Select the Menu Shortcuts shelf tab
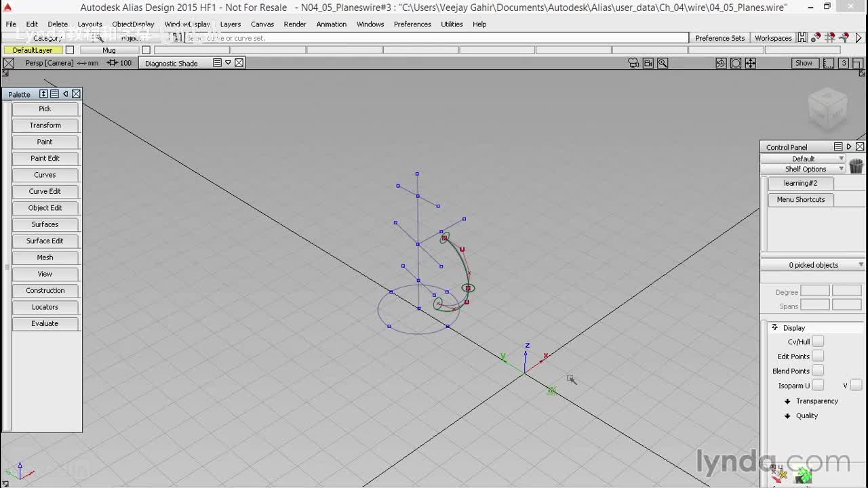The height and width of the screenshot is (488, 868). pos(801,199)
